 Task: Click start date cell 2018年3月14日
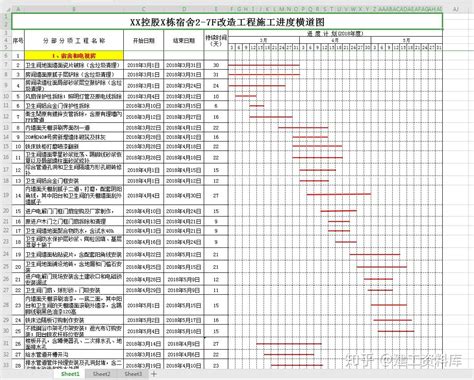coord(144,344)
